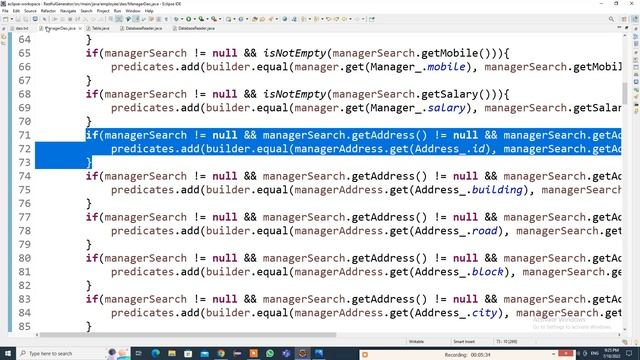Open the Project menu
The height and width of the screenshot is (360, 640).
[x=103, y=11]
